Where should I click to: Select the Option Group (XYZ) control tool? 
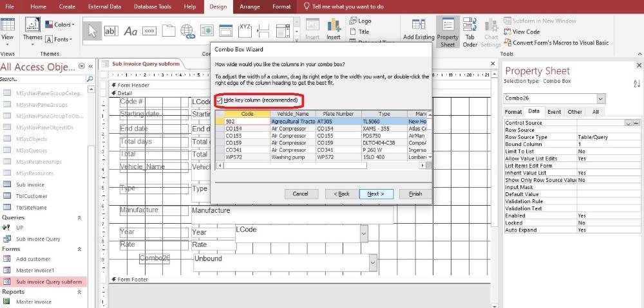[245, 31]
